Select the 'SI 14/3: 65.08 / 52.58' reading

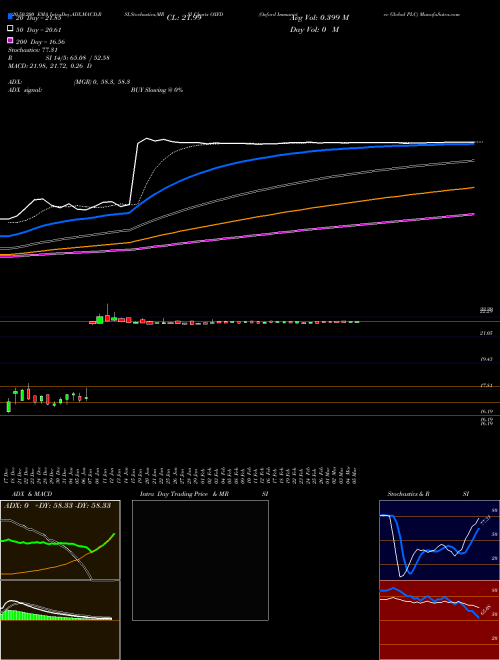(78, 58)
